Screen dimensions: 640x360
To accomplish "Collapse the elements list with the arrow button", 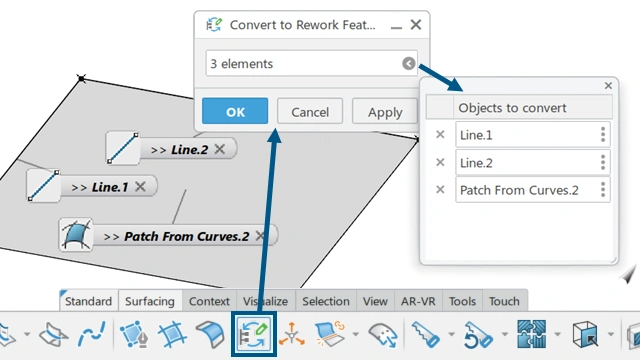I will [x=409, y=63].
